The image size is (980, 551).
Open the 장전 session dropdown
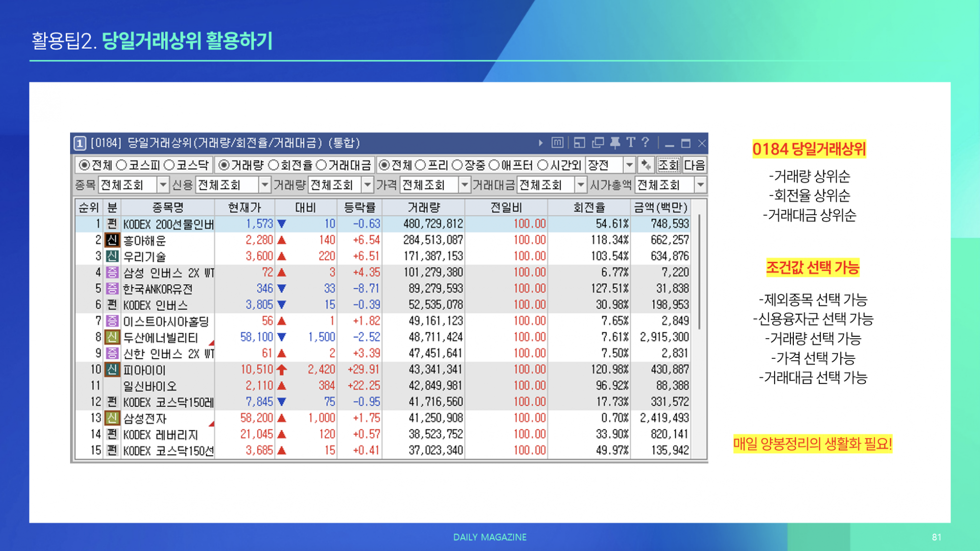(629, 165)
